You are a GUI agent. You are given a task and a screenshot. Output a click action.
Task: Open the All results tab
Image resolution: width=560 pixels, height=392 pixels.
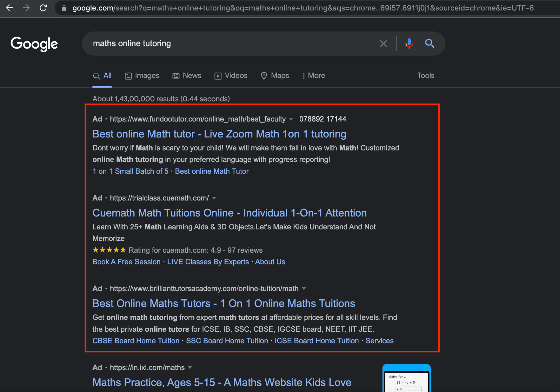click(x=102, y=76)
